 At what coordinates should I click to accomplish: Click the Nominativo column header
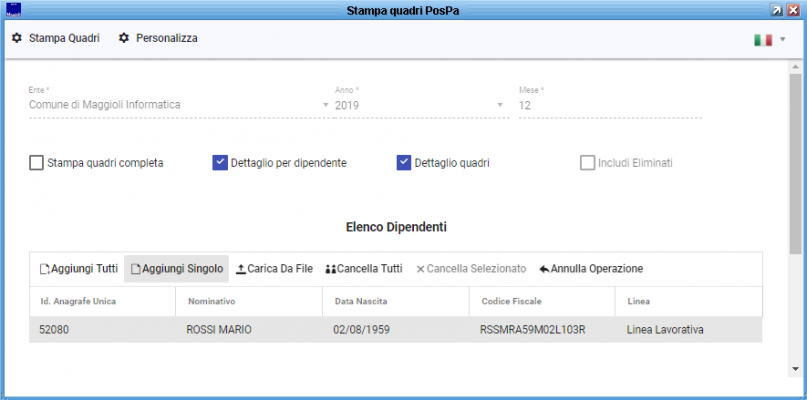point(249,302)
